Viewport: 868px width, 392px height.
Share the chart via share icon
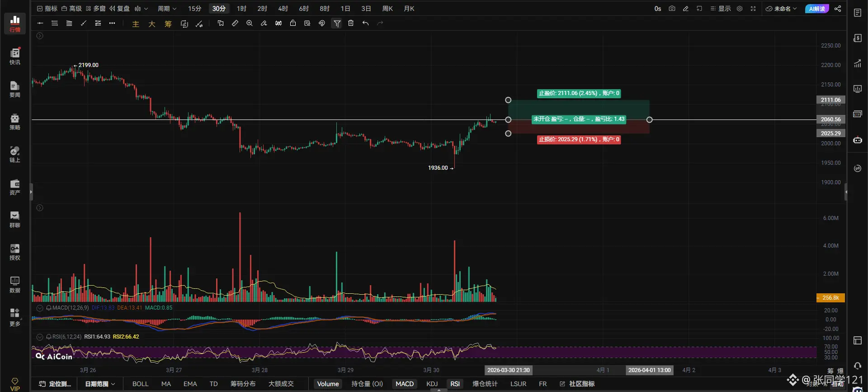point(838,9)
